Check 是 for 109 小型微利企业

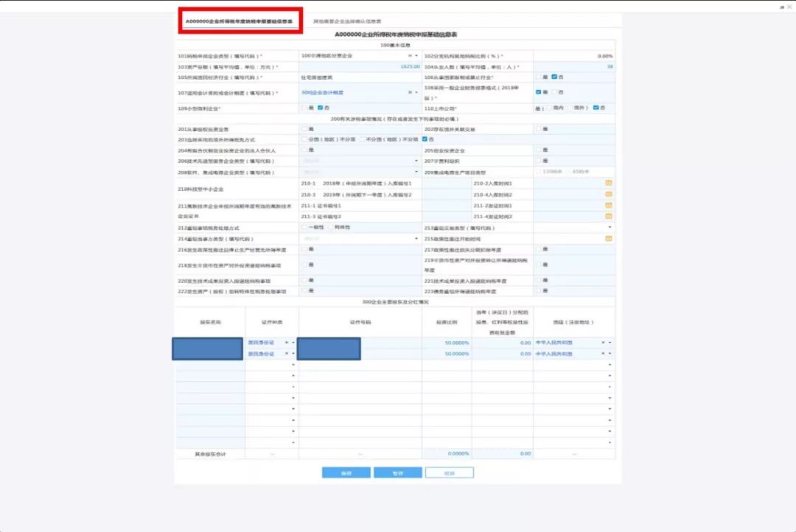[304, 108]
